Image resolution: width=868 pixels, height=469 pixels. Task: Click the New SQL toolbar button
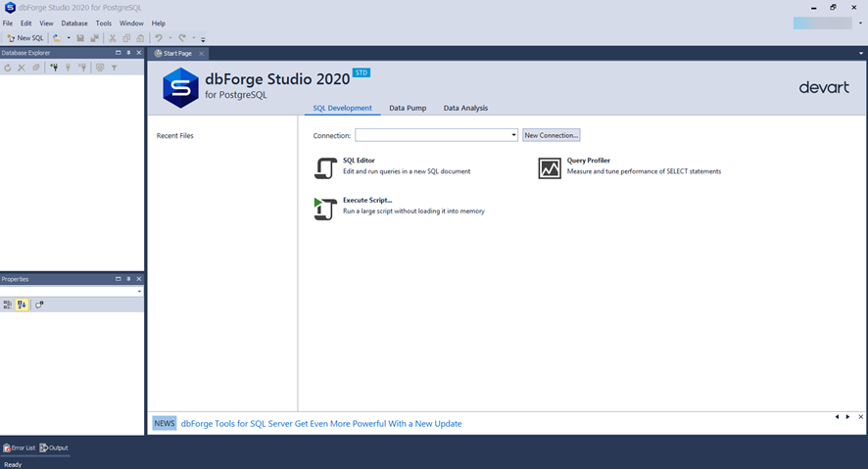[25, 38]
